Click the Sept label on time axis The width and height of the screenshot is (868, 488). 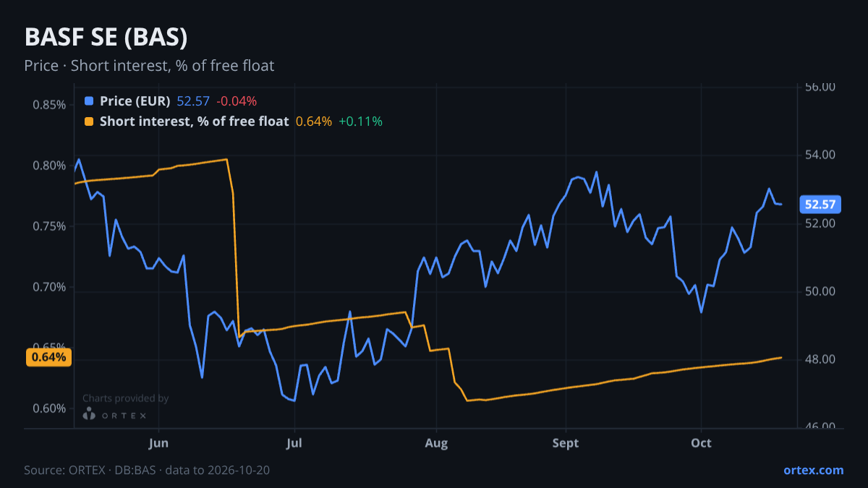pos(566,442)
